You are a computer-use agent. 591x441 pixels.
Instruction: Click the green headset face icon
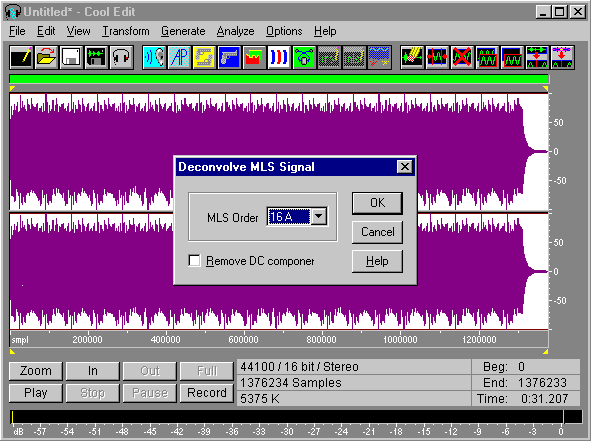click(304, 58)
